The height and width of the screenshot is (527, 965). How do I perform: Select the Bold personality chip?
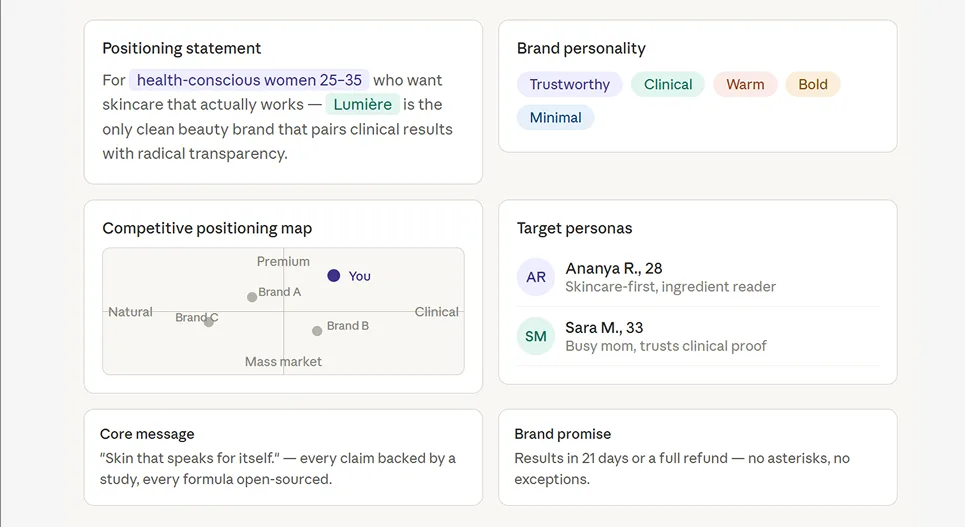coord(812,84)
